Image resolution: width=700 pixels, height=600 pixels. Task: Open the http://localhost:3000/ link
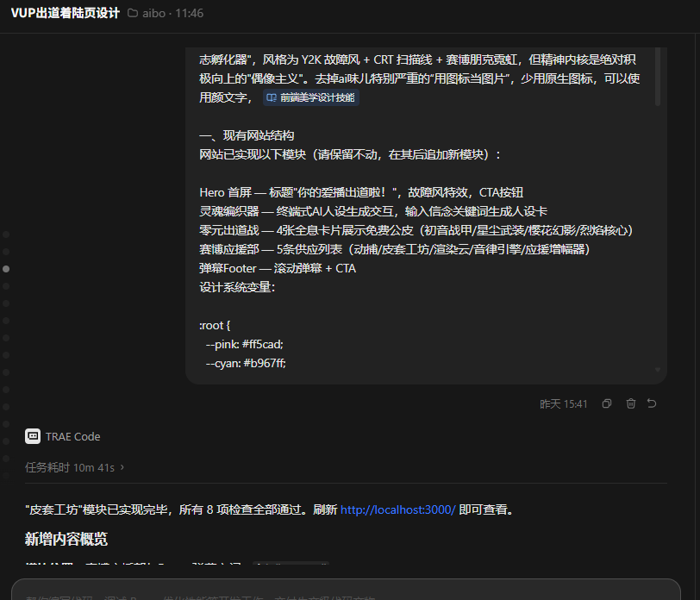coord(397,509)
